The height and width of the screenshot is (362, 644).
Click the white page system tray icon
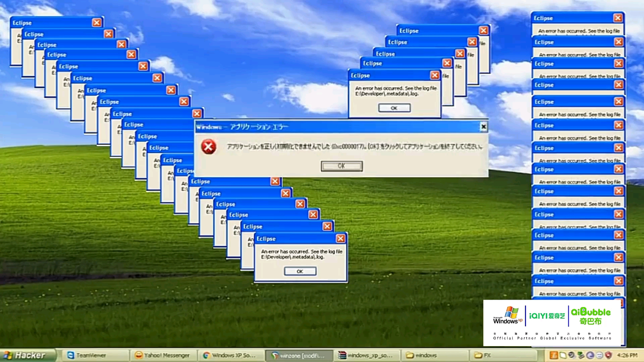563,355
